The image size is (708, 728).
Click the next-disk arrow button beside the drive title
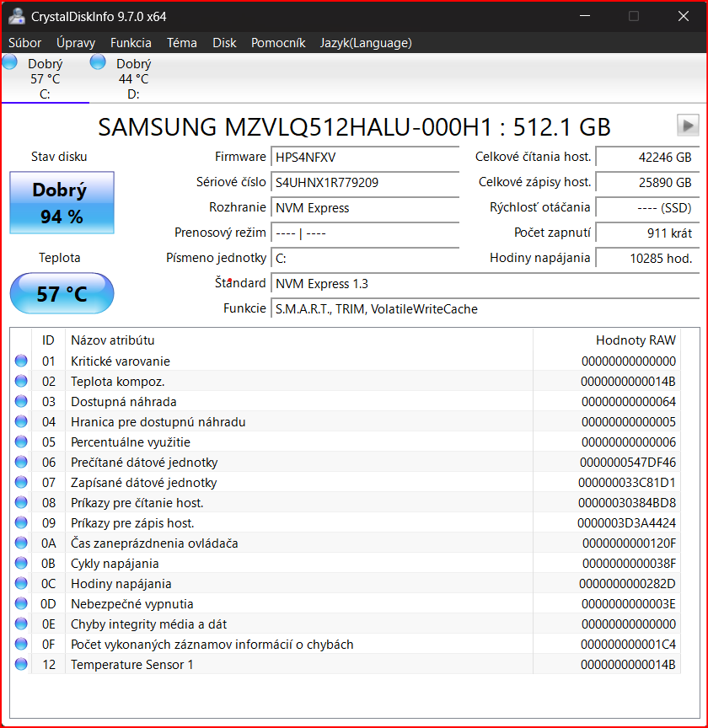point(689,126)
